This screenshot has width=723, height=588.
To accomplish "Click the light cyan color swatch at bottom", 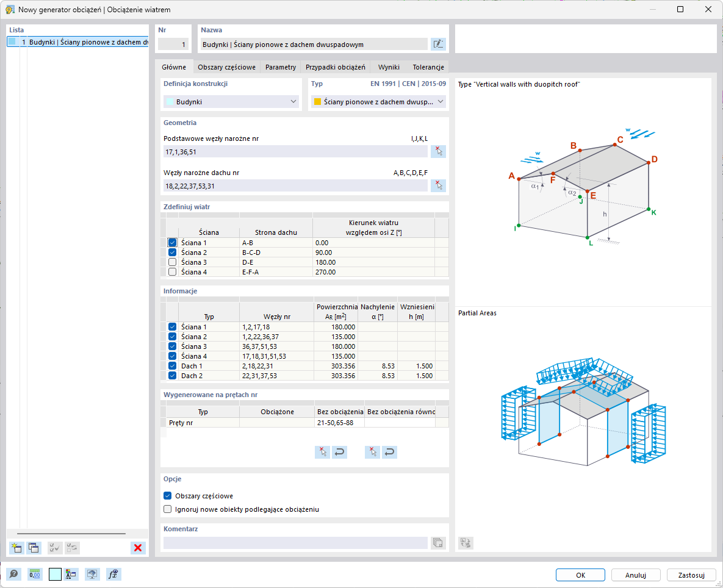I will tap(55, 574).
